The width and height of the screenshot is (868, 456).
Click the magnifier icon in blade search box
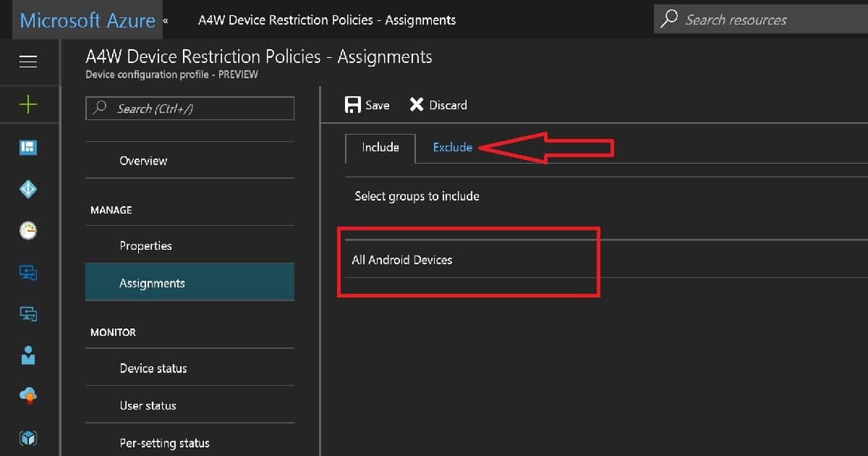(x=101, y=109)
